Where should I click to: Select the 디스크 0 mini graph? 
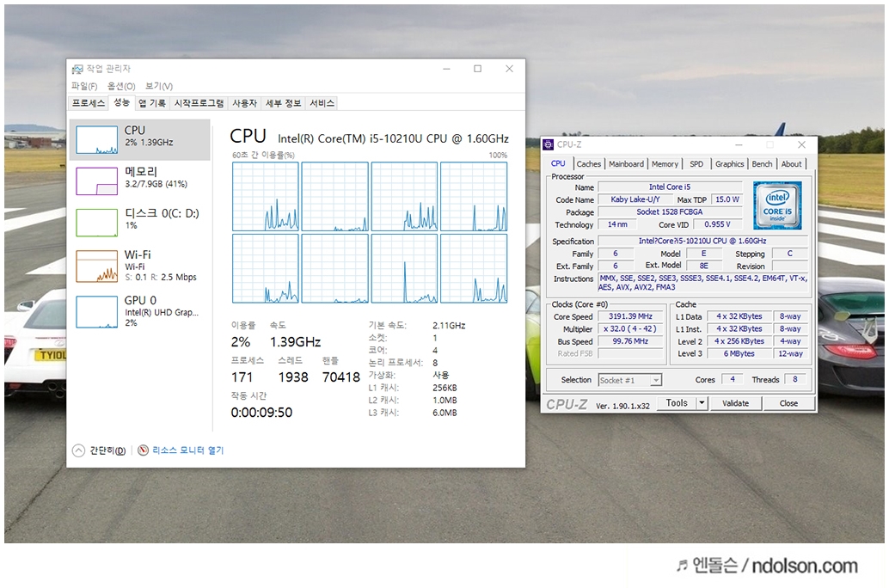97,223
